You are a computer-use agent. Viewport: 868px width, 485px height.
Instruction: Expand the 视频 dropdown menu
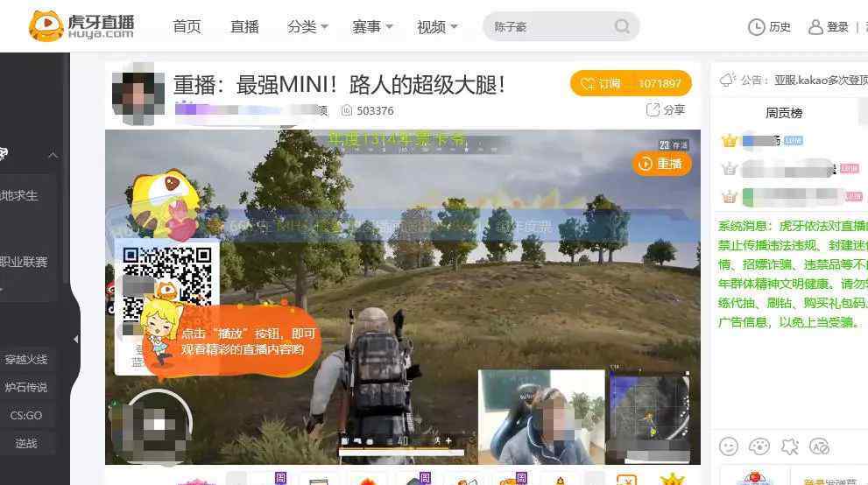pyautogui.click(x=437, y=26)
